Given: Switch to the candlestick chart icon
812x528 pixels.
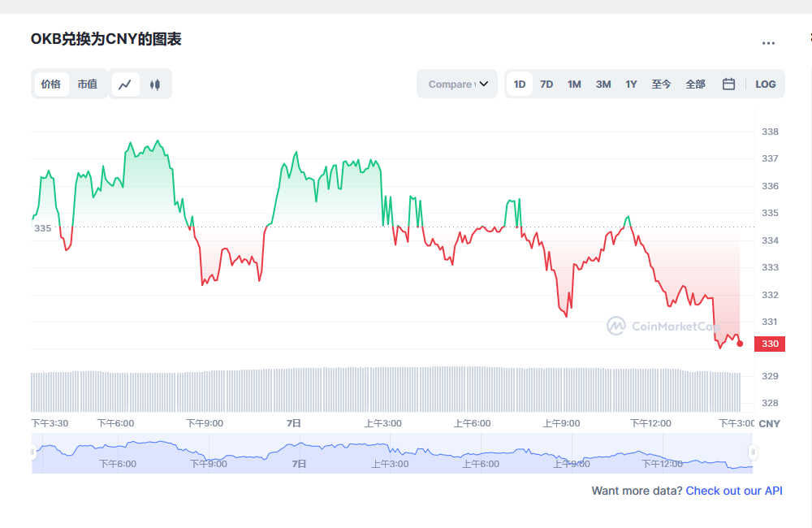Looking at the screenshot, I should pos(155,84).
